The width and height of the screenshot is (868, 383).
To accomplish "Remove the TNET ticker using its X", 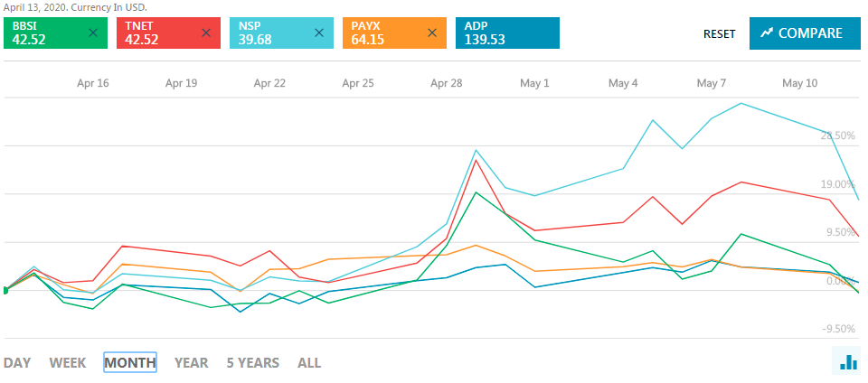I will click(206, 33).
